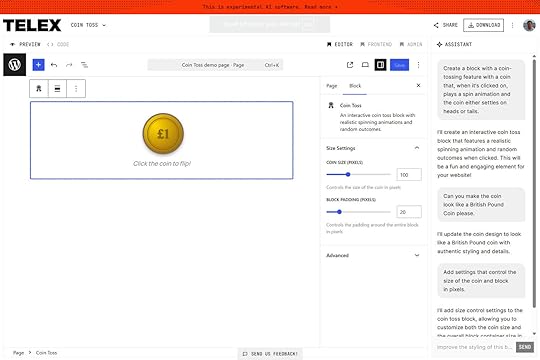Open command palette from page title bar
The image size is (540, 360).
[x=215, y=65]
